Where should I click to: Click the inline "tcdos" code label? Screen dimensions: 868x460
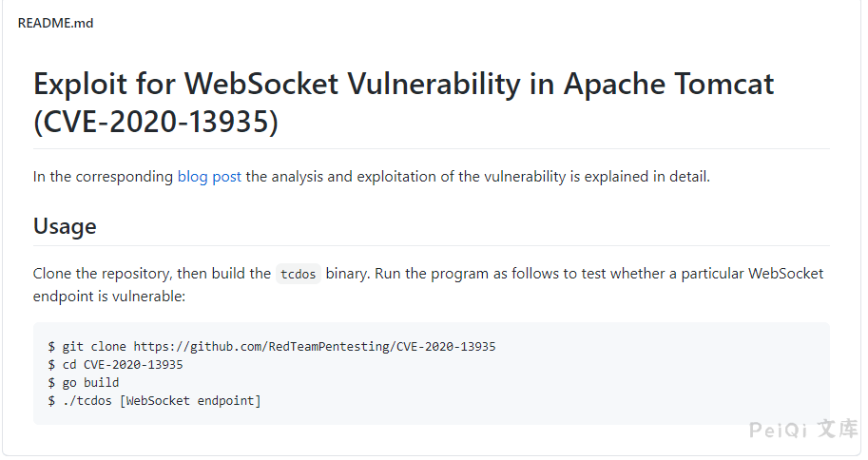tap(299, 275)
